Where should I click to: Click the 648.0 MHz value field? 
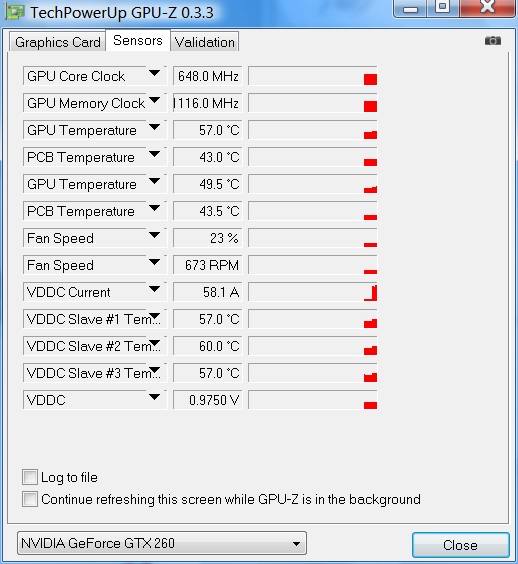(208, 76)
